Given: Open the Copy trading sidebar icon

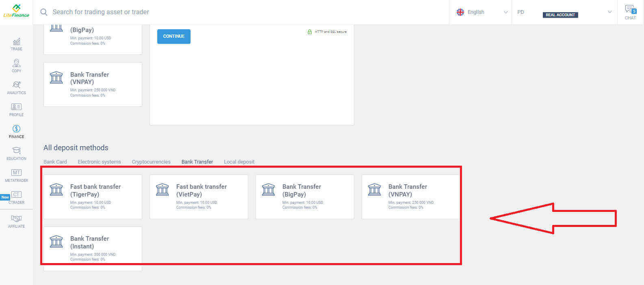Looking at the screenshot, I should [x=16, y=63].
